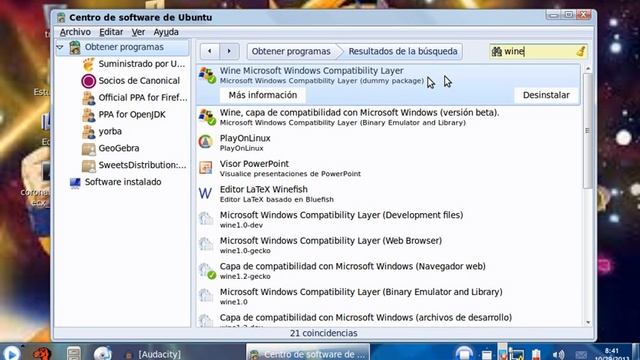Select Editor LaTeX Winefish result
The height and width of the screenshot is (360, 640).
pyautogui.click(x=388, y=194)
